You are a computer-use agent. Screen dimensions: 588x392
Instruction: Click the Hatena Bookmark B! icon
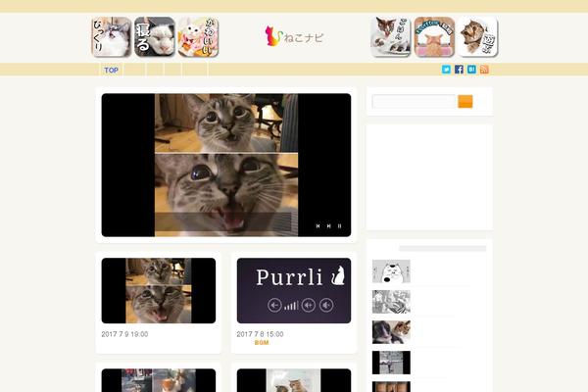(x=471, y=70)
